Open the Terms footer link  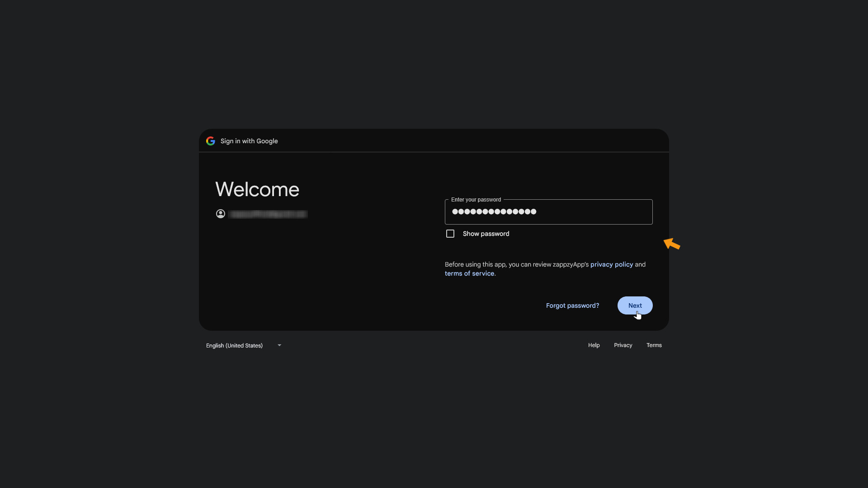[654, 345]
